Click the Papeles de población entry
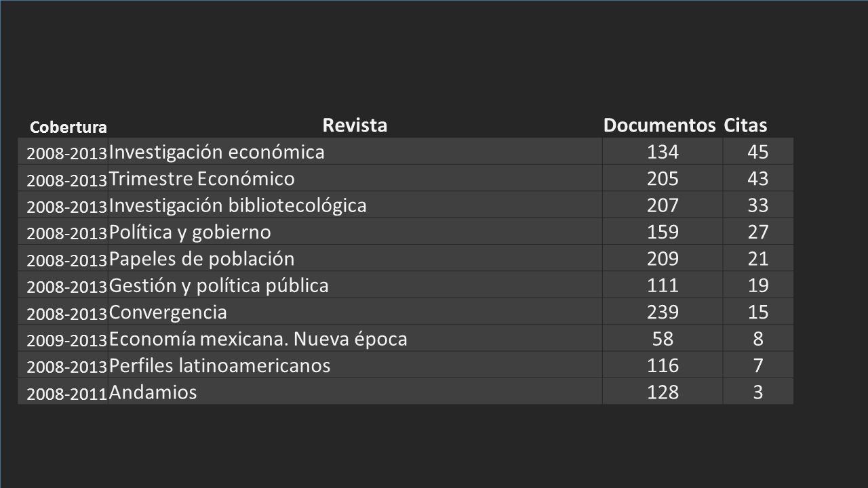This screenshot has width=868, height=488. point(201,259)
